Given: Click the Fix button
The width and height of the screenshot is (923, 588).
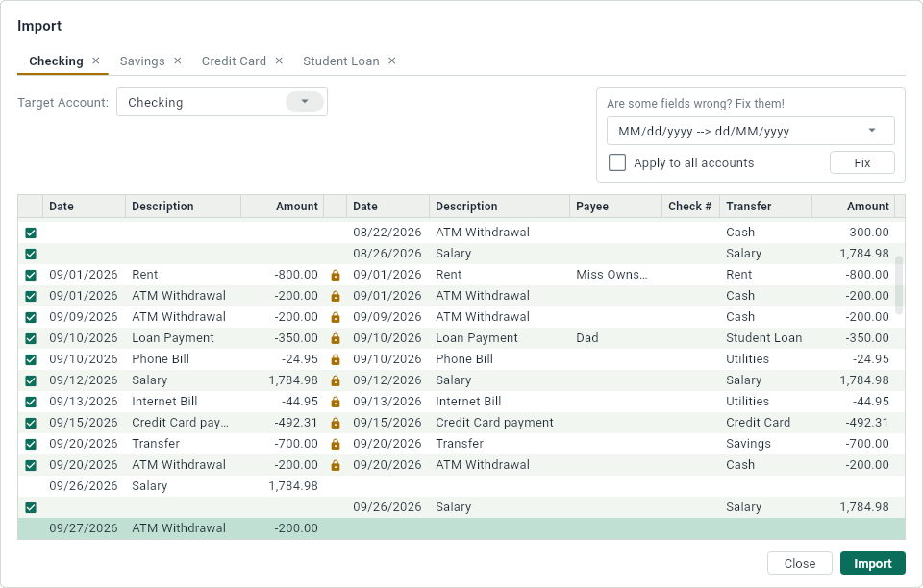Looking at the screenshot, I should pos(861,163).
